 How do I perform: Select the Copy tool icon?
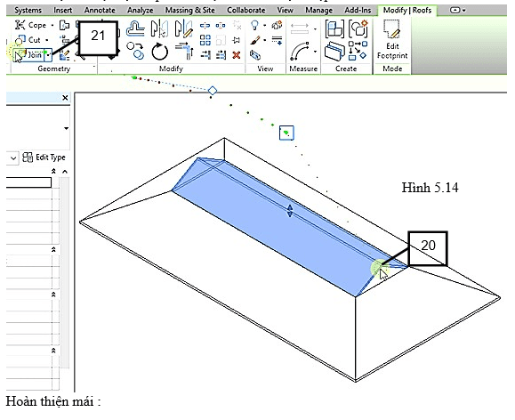[135, 51]
